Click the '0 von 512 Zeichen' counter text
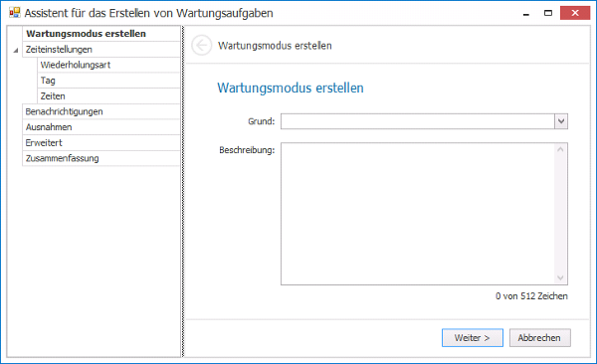Screen dimensions: 597x364 click(x=531, y=296)
